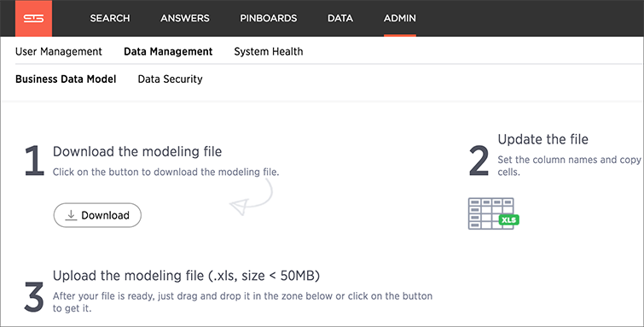The height and width of the screenshot is (327, 644).
Task: Click the large step number 2
Action: (479, 161)
